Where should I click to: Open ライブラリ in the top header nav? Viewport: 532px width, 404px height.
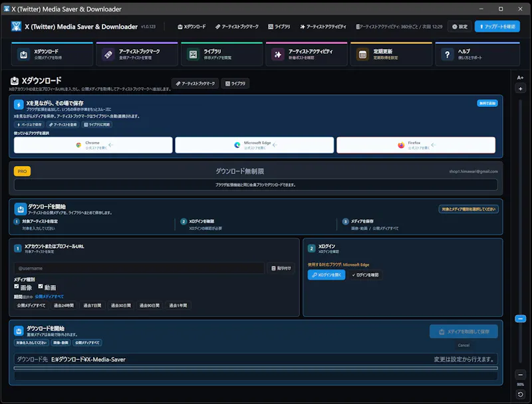tap(279, 27)
